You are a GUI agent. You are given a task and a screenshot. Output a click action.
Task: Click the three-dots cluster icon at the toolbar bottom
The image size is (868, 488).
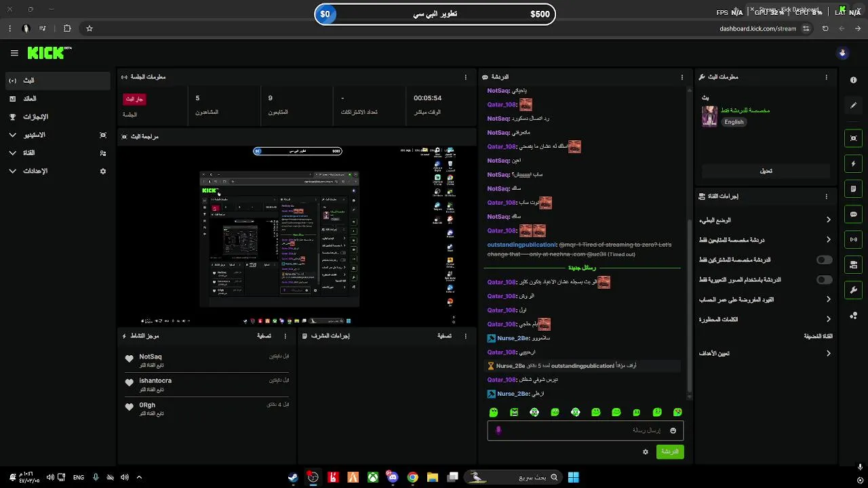[x=853, y=315]
